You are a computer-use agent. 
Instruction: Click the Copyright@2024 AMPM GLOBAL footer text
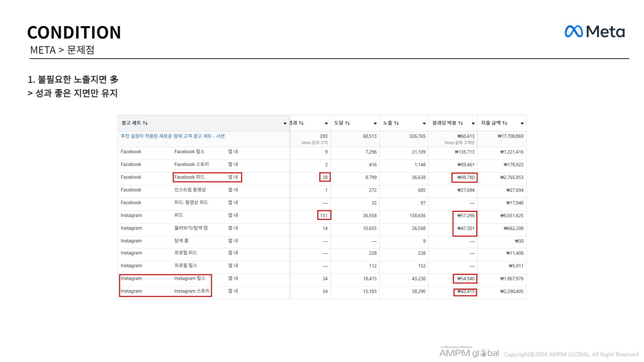click(x=571, y=354)
